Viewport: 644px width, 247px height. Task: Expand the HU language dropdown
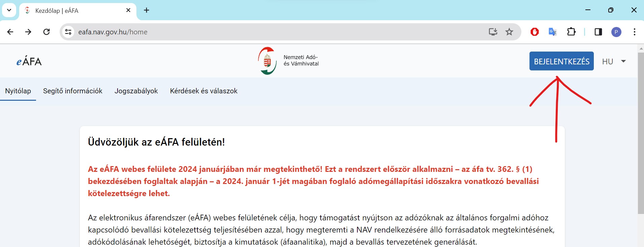click(614, 61)
